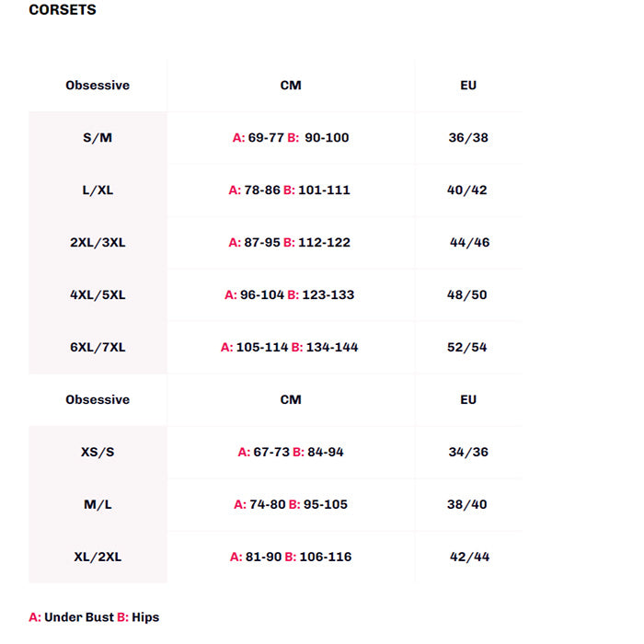Select the L/XL size cell
The height and width of the screenshot is (644, 644).
pyautogui.click(x=98, y=190)
